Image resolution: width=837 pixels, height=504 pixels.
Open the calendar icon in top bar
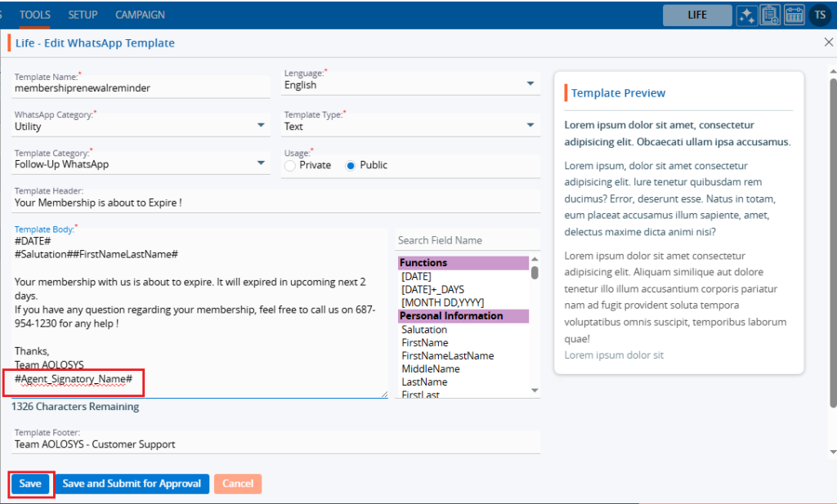(794, 15)
